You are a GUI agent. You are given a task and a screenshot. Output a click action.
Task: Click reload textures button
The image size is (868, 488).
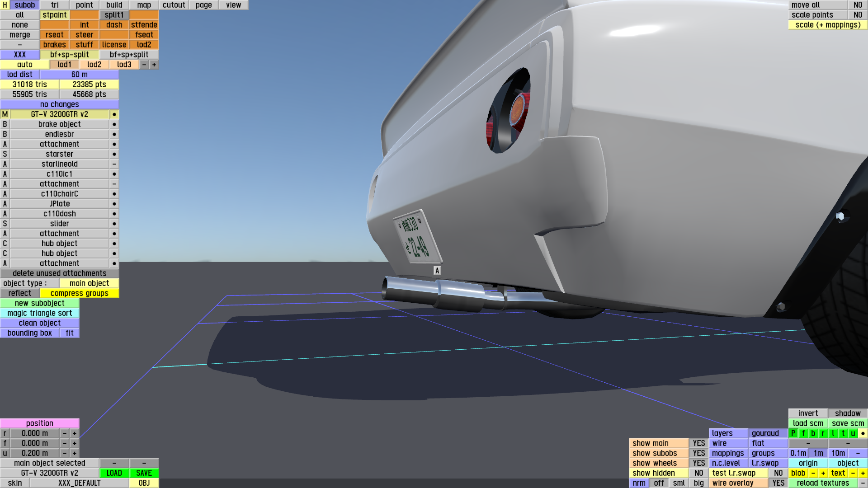coord(823,483)
